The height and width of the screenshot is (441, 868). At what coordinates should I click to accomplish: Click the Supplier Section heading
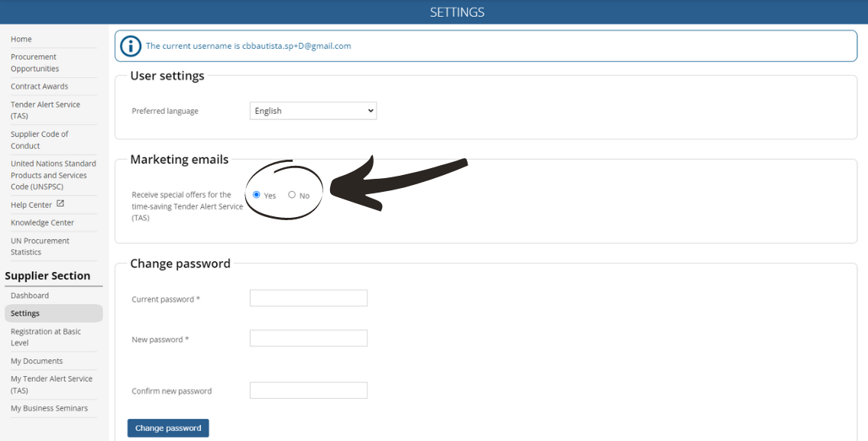coord(47,276)
